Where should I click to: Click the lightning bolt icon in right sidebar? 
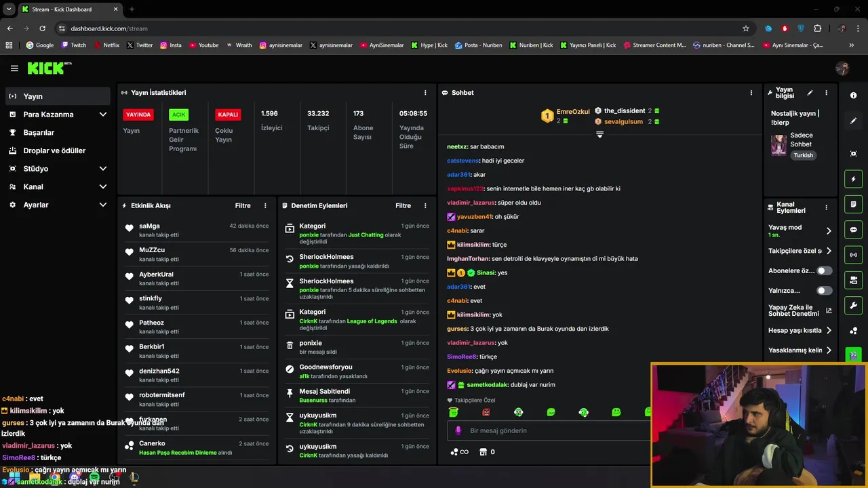coord(853,179)
